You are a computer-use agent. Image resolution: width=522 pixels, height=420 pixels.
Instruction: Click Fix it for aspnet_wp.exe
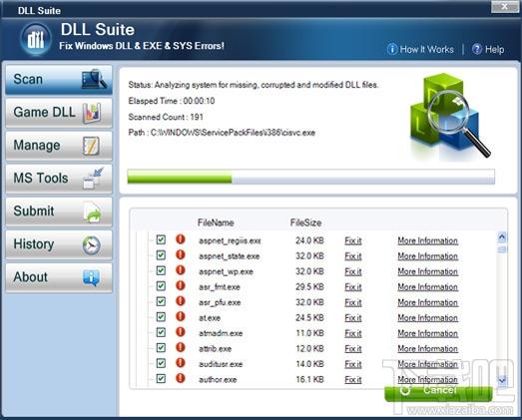[x=353, y=271]
